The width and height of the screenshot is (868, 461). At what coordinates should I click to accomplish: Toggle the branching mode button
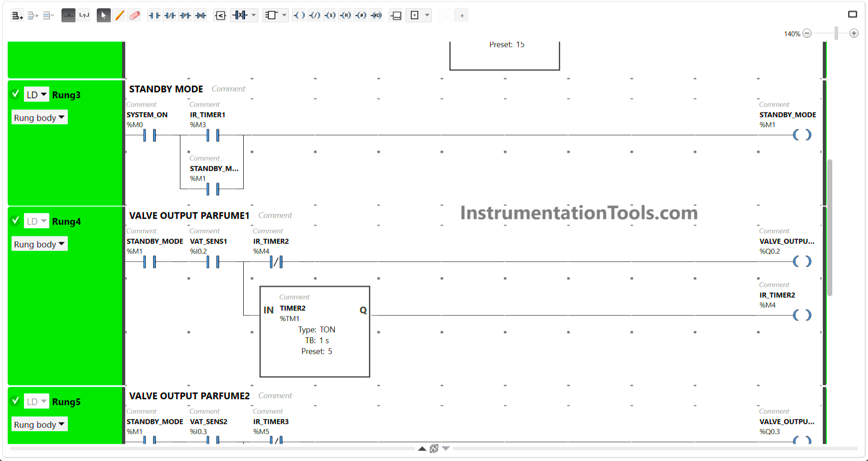[x=68, y=16]
